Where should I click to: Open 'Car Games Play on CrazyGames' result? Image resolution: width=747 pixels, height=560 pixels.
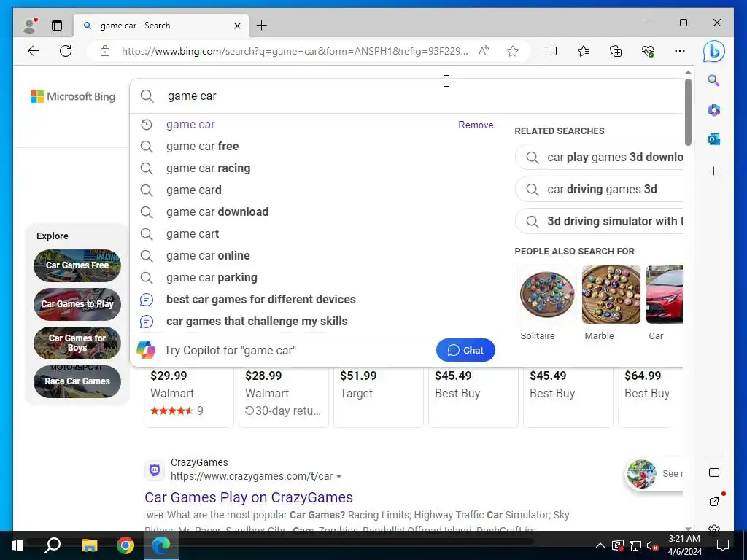click(x=249, y=497)
